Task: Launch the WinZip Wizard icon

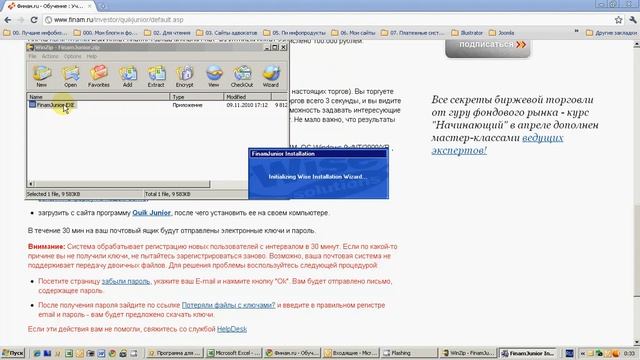Action: click(271, 76)
